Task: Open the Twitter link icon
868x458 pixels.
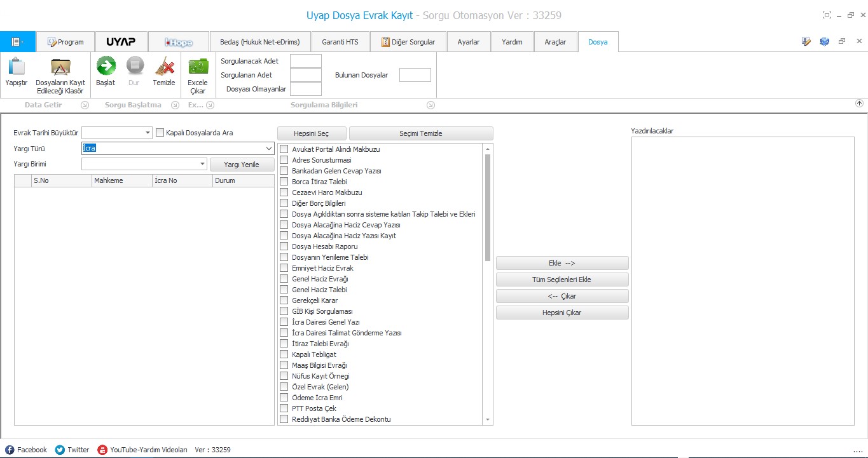Action: coord(60,450)
